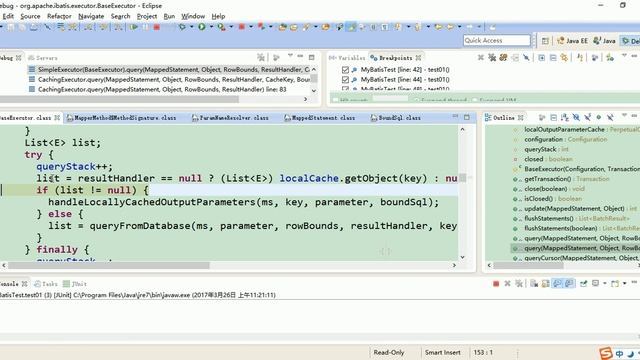Select isClosed() in the Outline

547,199
